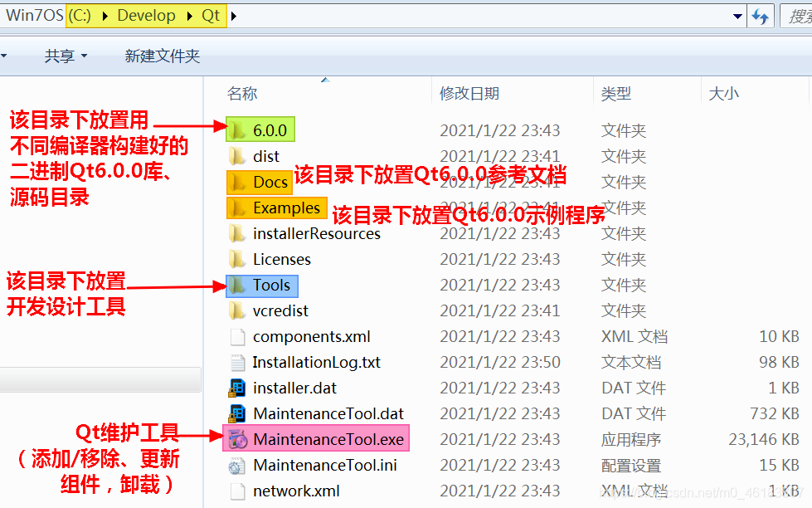Click the 98 KB size value
Image resolution: width=812 pixels, height=508 pixels.
coord(780,363)
